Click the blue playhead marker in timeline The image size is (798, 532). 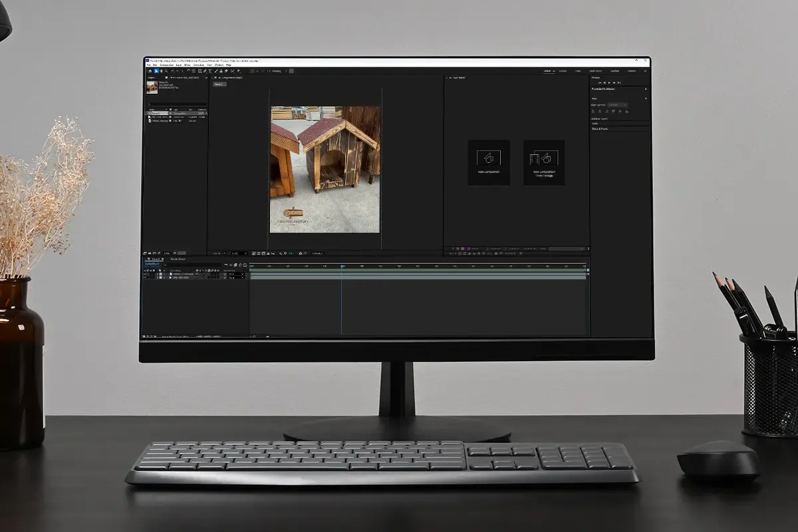click(342, 267)
